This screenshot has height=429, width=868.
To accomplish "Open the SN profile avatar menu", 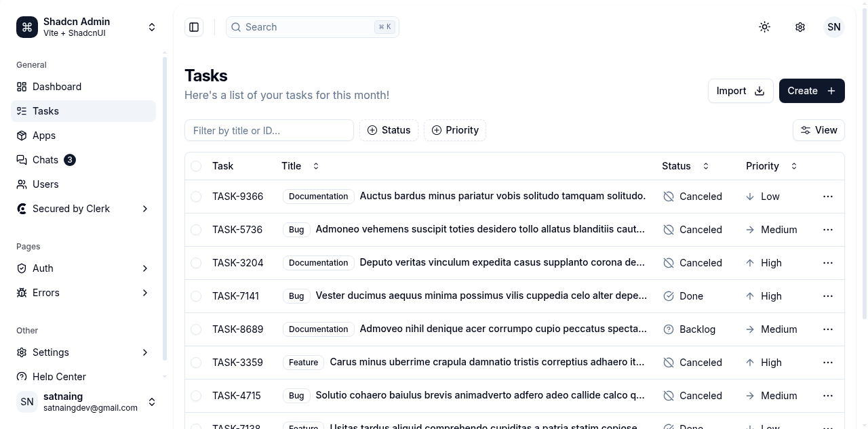I will (834, 27).
